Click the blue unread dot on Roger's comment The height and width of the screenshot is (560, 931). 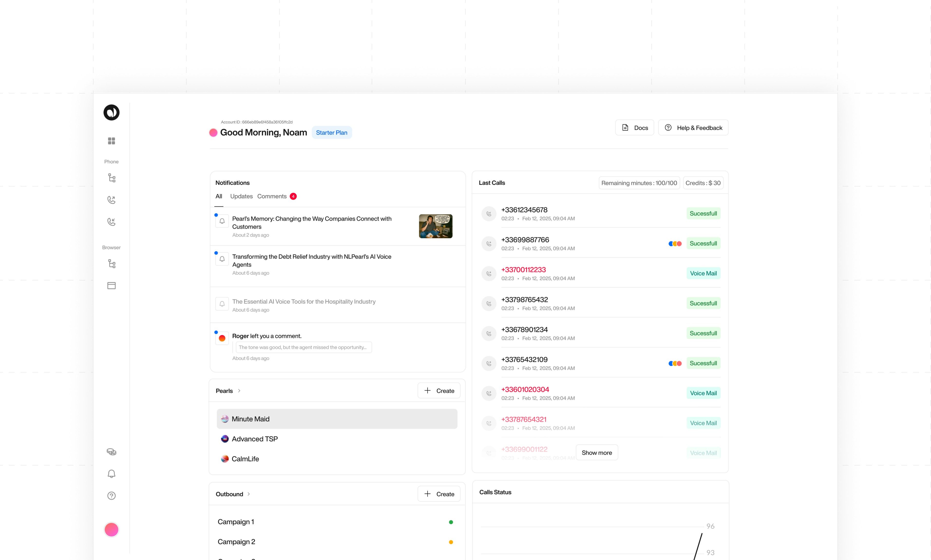pyautogui.click(x=216, y=332)
